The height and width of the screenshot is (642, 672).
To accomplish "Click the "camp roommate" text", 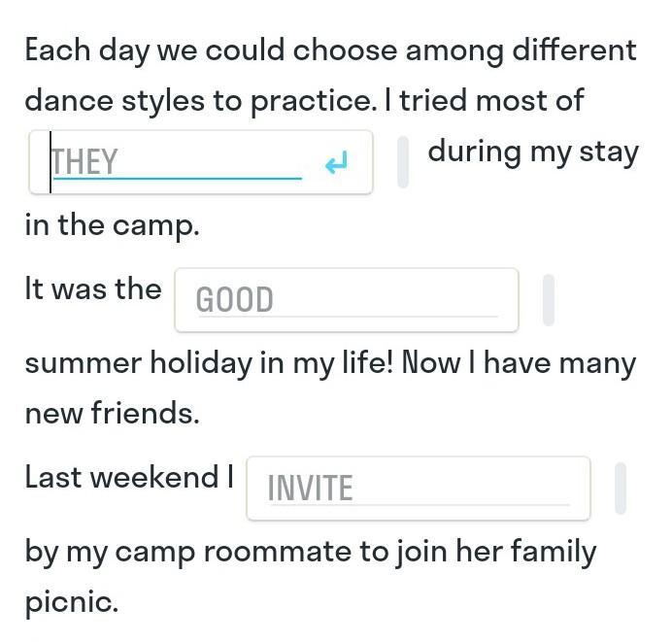I will (x=234, y=552).
